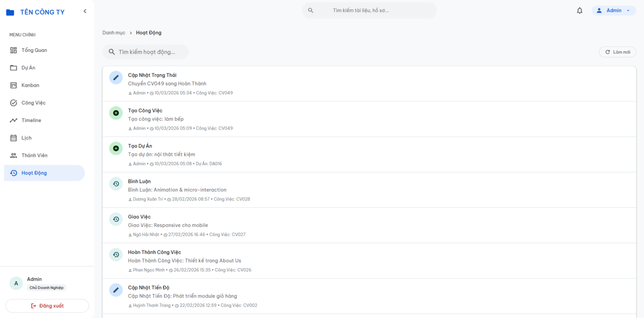The height and width of the screenshot is (318, 644).
Task: Click the Danh mục breadcrumb link
Action: point(114,33)
